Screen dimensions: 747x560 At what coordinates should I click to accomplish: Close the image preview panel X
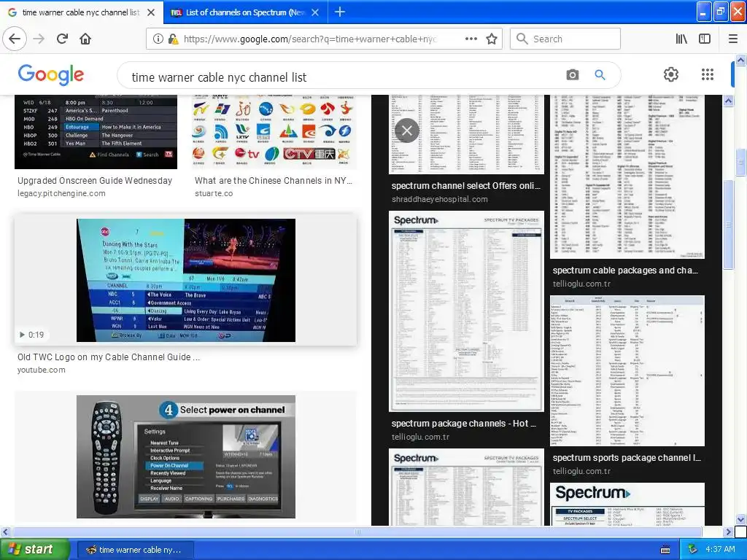pyautogui.click(x=407, y=131)
